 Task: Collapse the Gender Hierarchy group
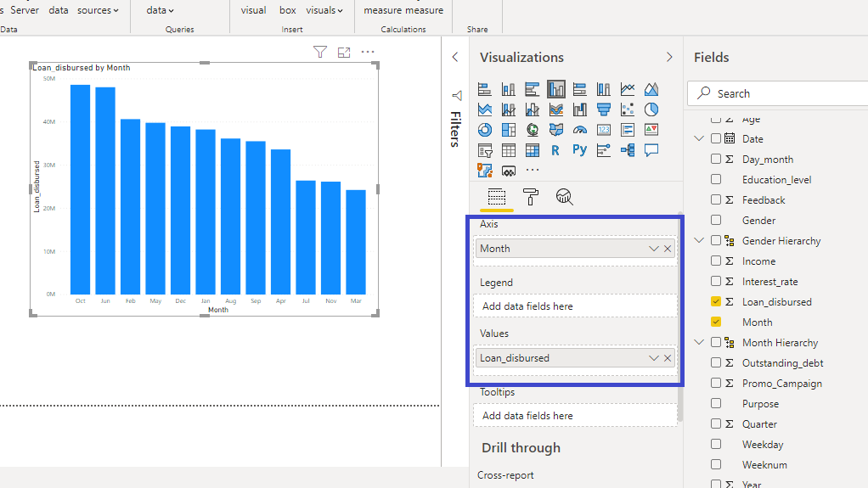click(x=700, y=241)
